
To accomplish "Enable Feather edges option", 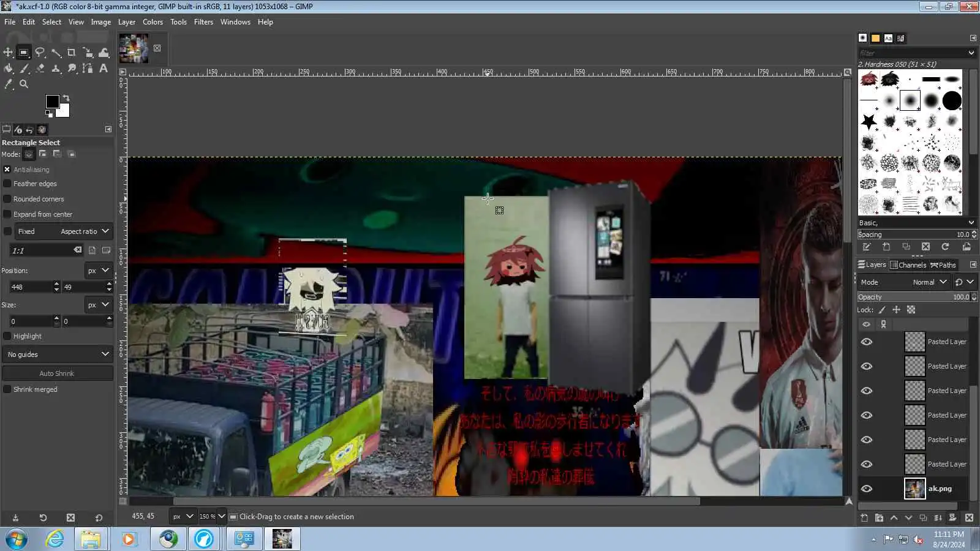I will pos(7,184).
